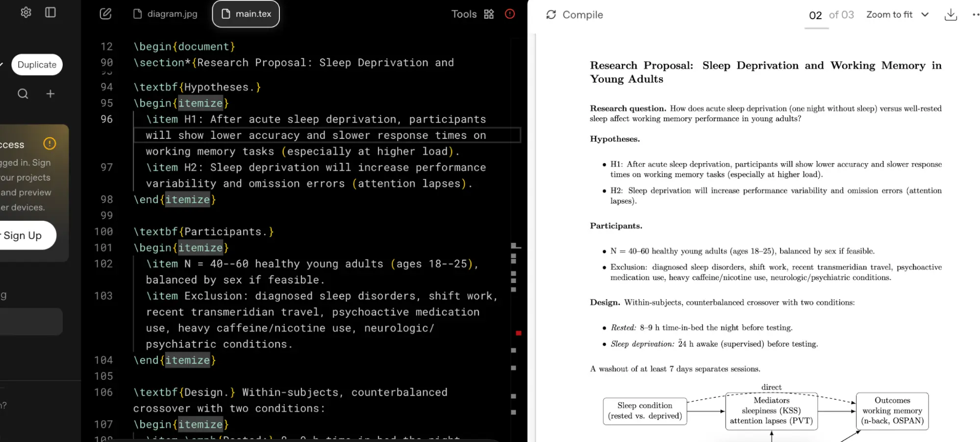Click the new file edit icon
Screen dimensions: 980x442
click(x=105, y=14)
